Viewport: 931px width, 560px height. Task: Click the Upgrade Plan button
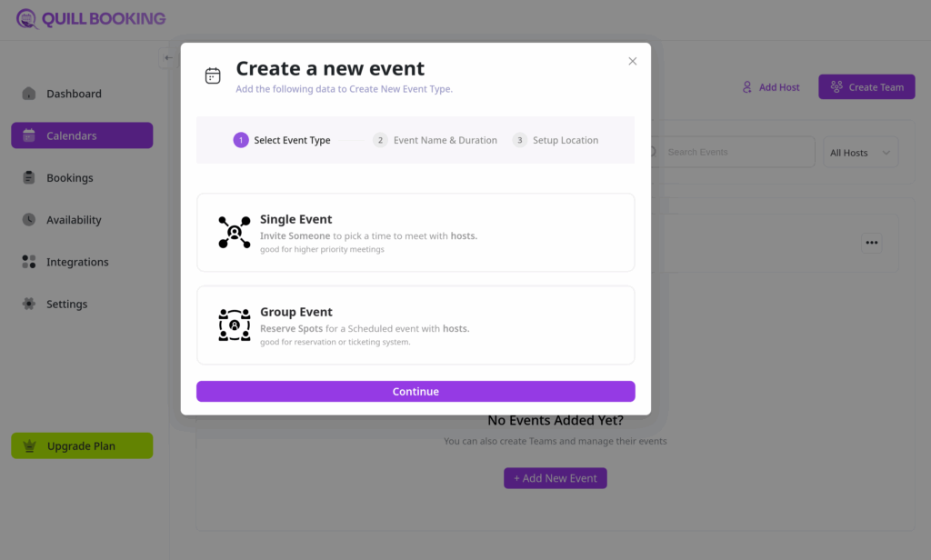(x=82, y=446)
